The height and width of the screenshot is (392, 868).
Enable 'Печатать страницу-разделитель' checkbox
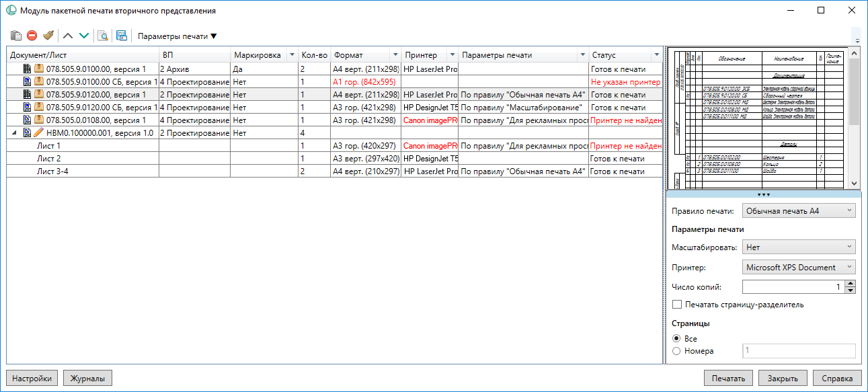coord(677,305)
